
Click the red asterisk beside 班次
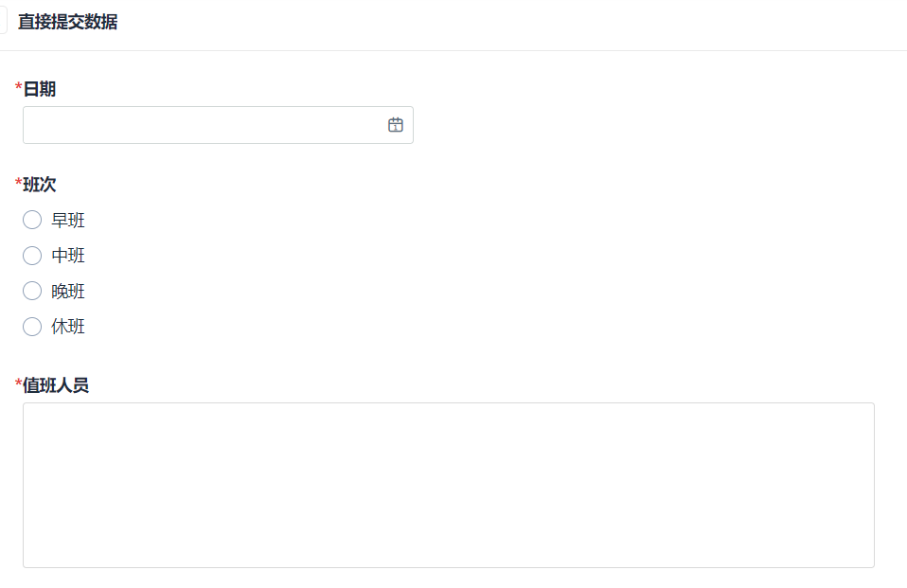tap(19, 184)
